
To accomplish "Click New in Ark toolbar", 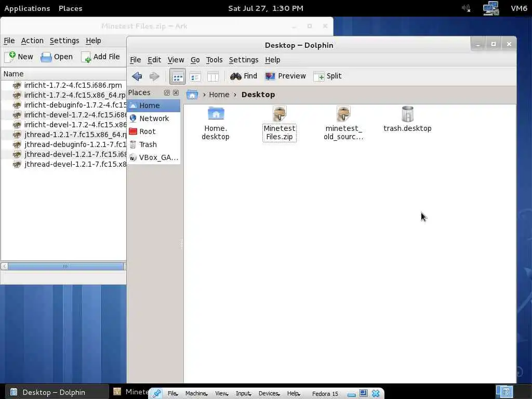I will 19,57.
